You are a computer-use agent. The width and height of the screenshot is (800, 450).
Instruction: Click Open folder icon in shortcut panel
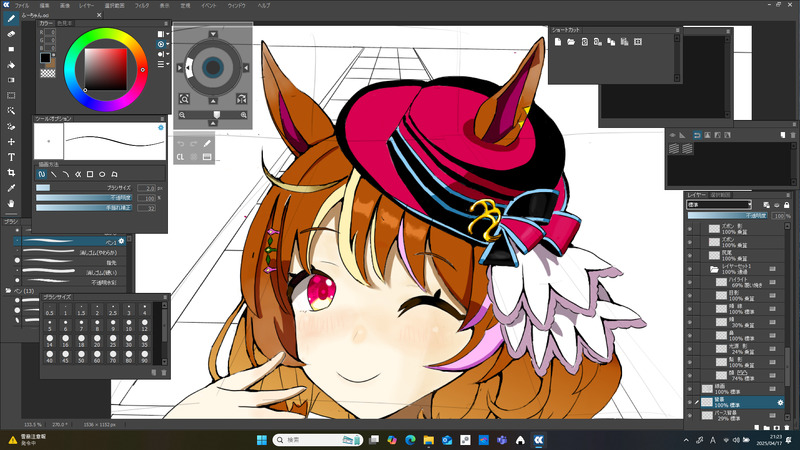[571, 42]
